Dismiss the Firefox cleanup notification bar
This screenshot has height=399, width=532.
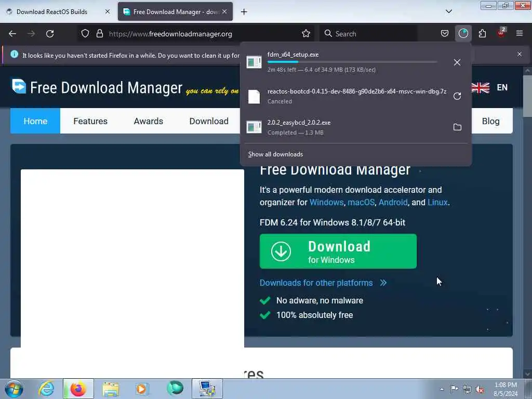[x=520, y=54]
